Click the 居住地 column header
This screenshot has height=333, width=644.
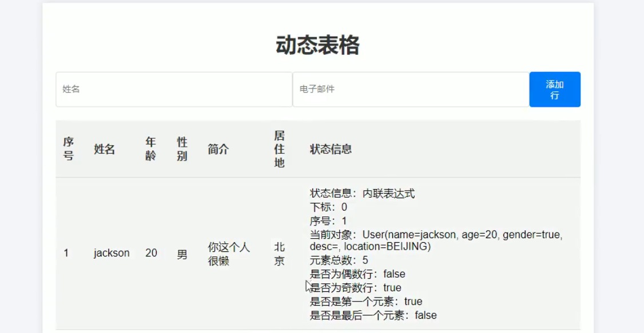coord(279,149)
